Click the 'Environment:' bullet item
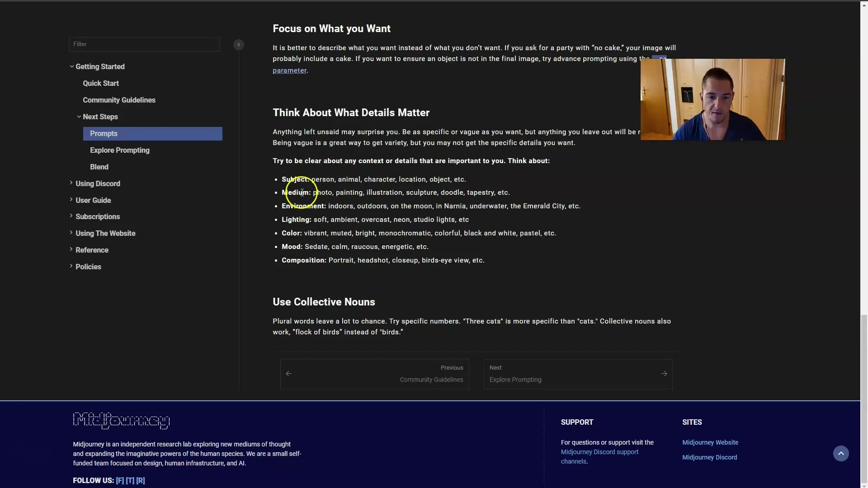This screenshot has width=868, height=488. pos(431,206)
